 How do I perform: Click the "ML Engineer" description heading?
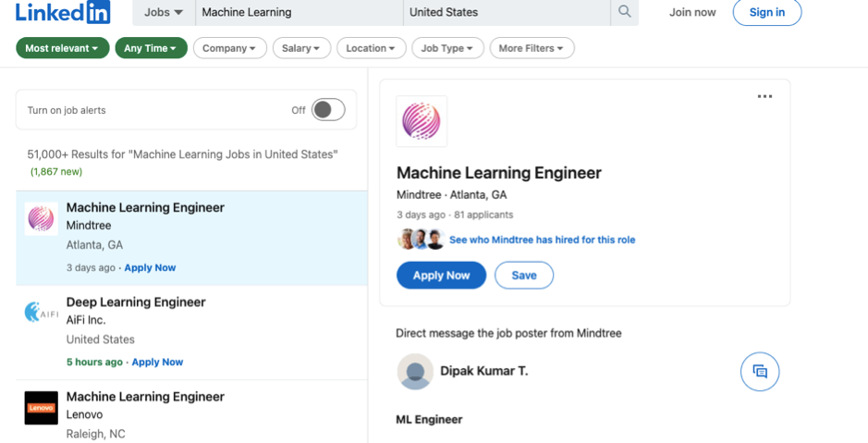pos(429,419)
